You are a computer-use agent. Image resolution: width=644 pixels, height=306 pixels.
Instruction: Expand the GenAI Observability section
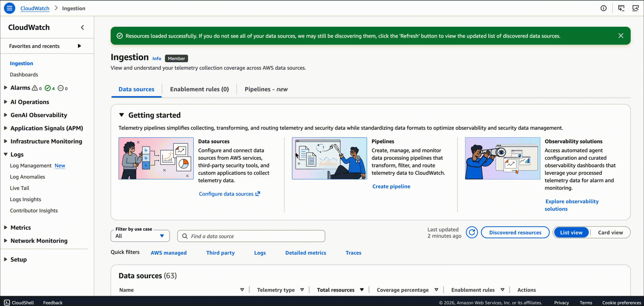pyautogui.click(x=5, y=115)
